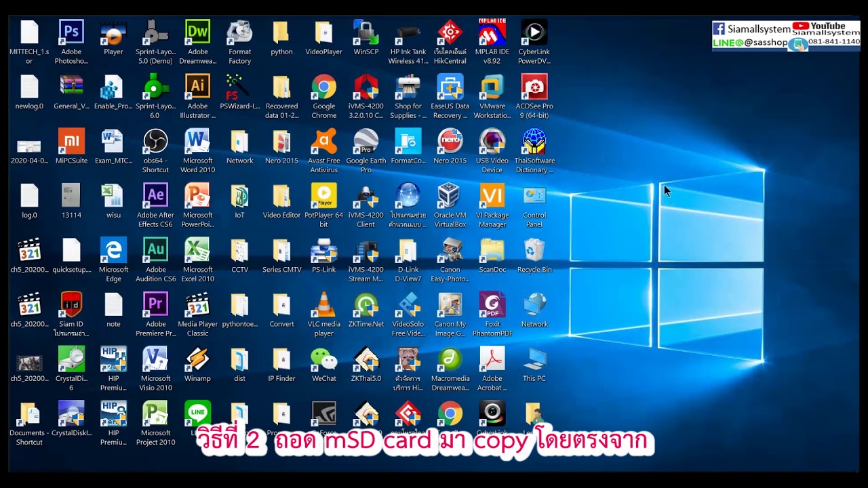Open the Siam ID program icon

(71, 305)
